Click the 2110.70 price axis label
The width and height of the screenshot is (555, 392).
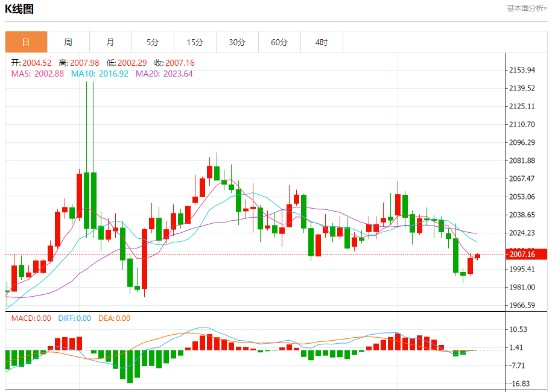tap(522, 124)
